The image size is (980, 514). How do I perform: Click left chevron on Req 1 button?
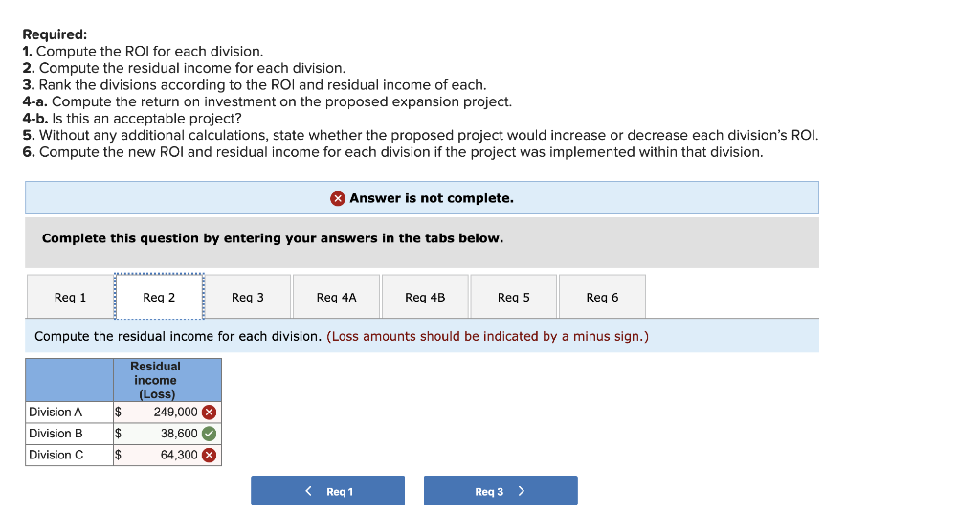click(308, 491)
